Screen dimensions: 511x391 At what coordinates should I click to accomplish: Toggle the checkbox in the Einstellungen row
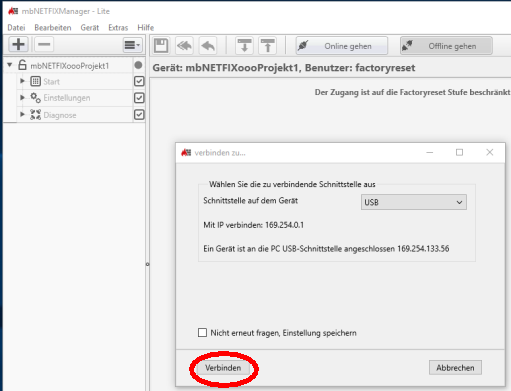tap(139, 98)
